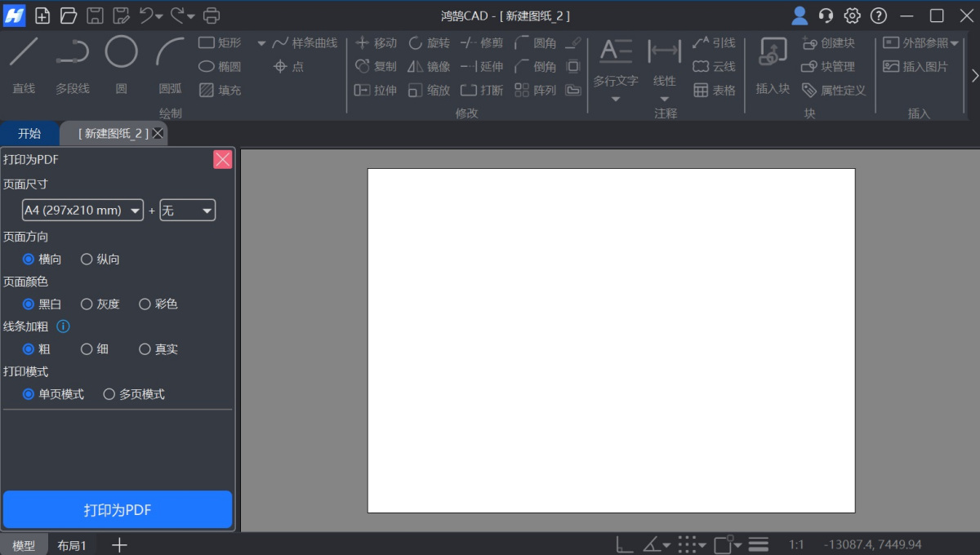Screen dimensions: 980x555
Task: Open the 开始 tab
Action: 29,132
